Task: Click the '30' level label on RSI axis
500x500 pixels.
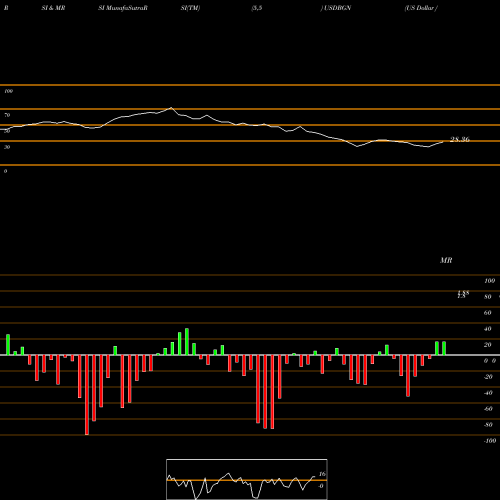Action: tap(7, 147)
